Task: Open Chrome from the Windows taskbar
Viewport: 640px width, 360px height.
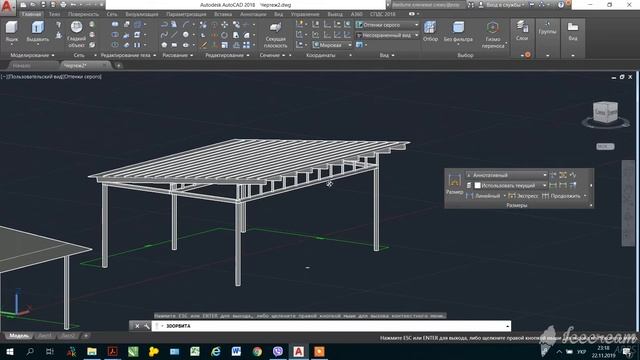Action: pyautogui.click(x=257, y=351)
